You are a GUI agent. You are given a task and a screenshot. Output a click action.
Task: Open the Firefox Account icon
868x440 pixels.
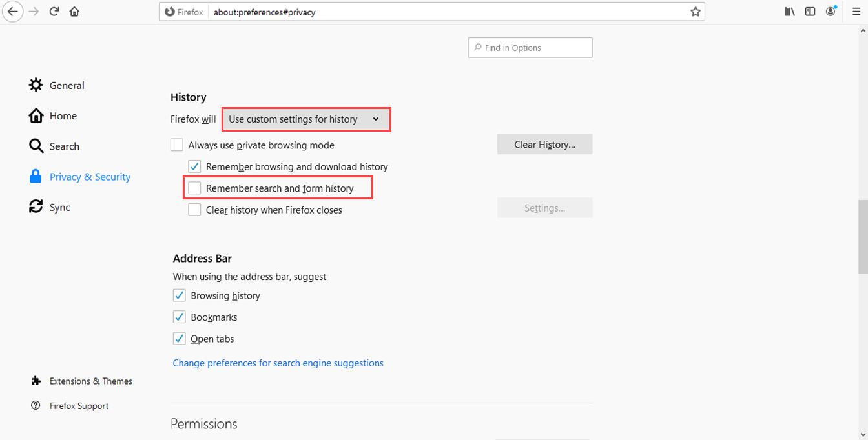(831, 12)
